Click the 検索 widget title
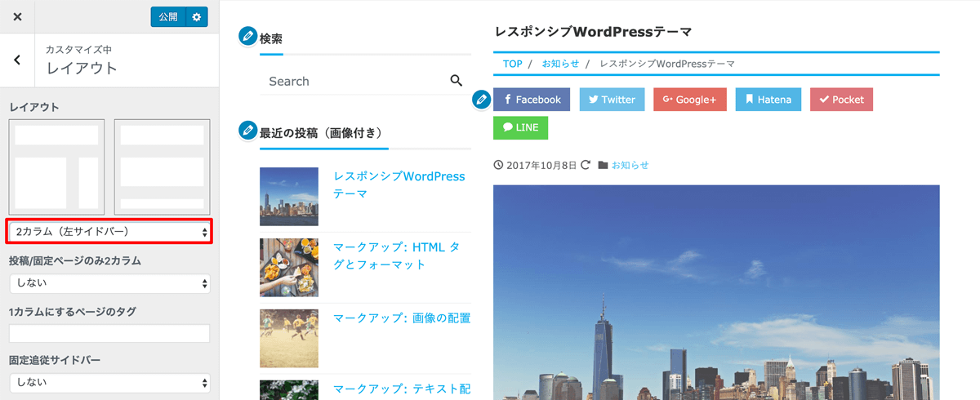Image resolution: width=980 pixels, height=400 pixels. pos(271,38)
